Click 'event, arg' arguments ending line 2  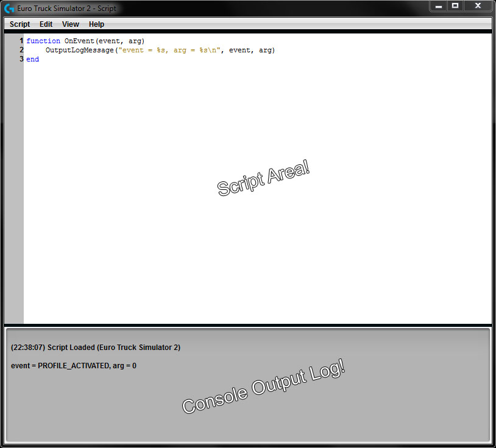click(x=250, y=50)
